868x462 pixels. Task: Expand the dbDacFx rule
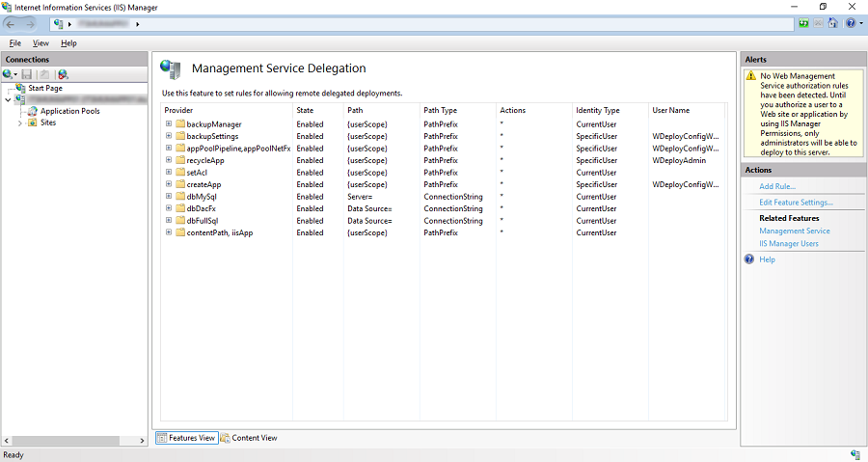(x=168, y=208)
